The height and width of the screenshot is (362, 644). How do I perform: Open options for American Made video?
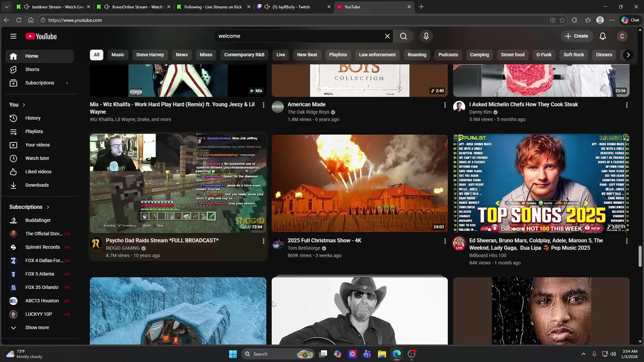(445, 105)
